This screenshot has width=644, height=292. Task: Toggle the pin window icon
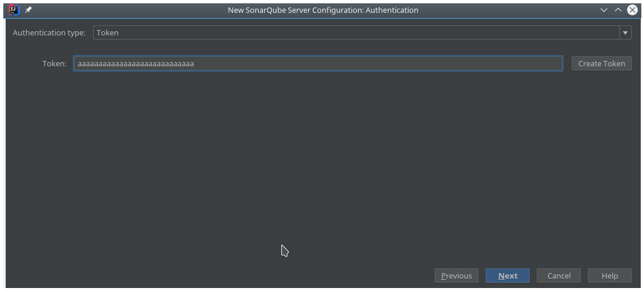[x=29, y=10]
